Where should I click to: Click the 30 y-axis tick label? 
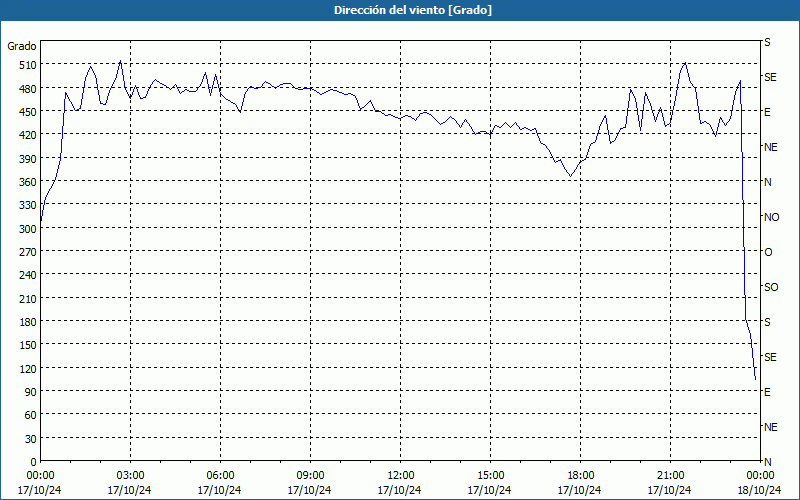tap(31, 439)
